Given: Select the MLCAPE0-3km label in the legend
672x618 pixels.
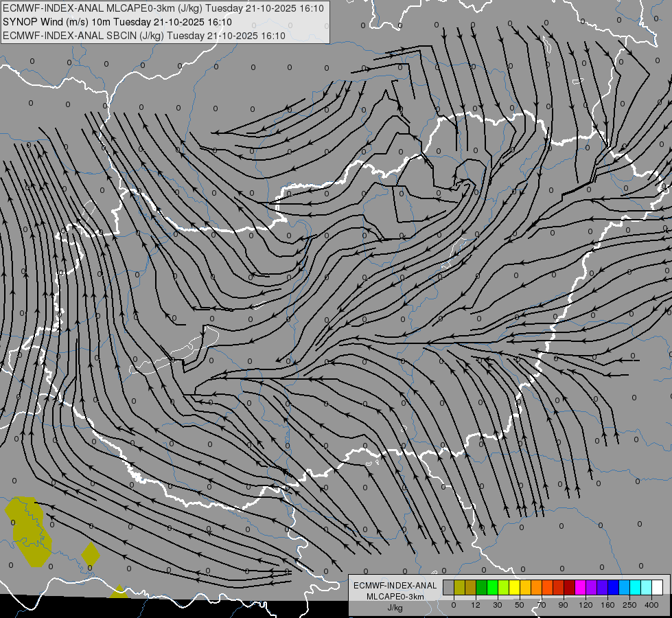Looking at the screenshot, I should point(395,597).
